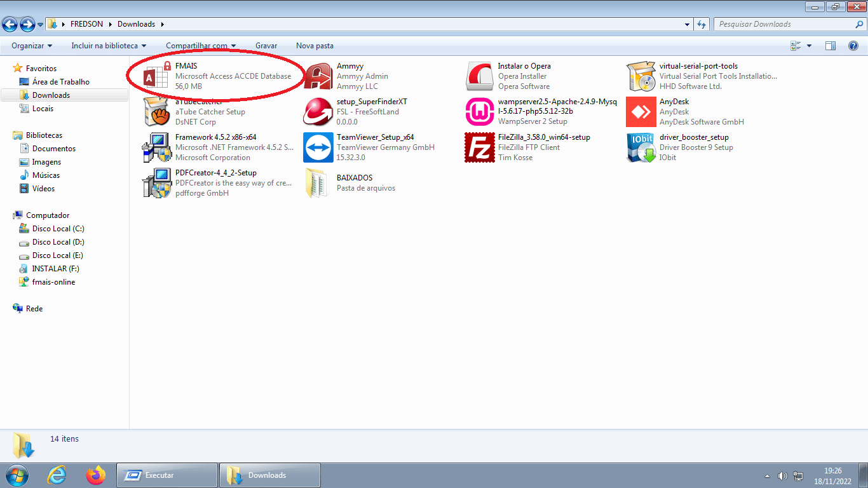This screenshot has width=868, height=488.
Task: Open Área de Trabalho in the sidebar
Action: click(x=61, y=82)
